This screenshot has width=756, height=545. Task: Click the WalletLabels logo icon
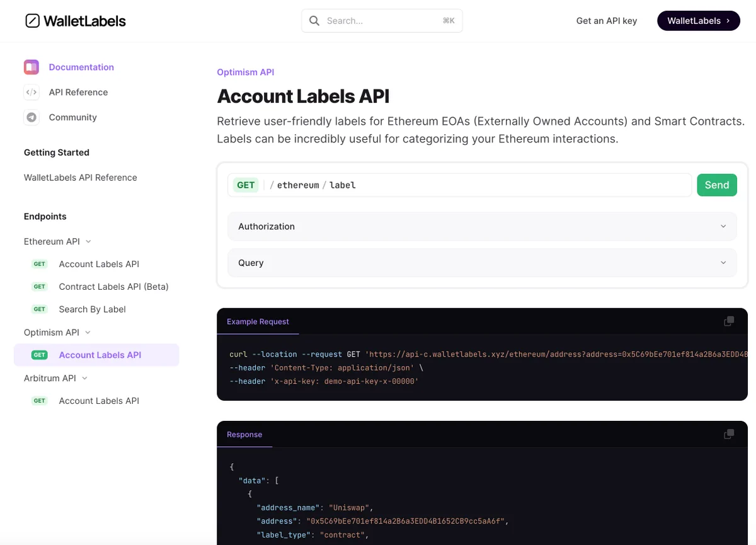click(x=32, y=21)
